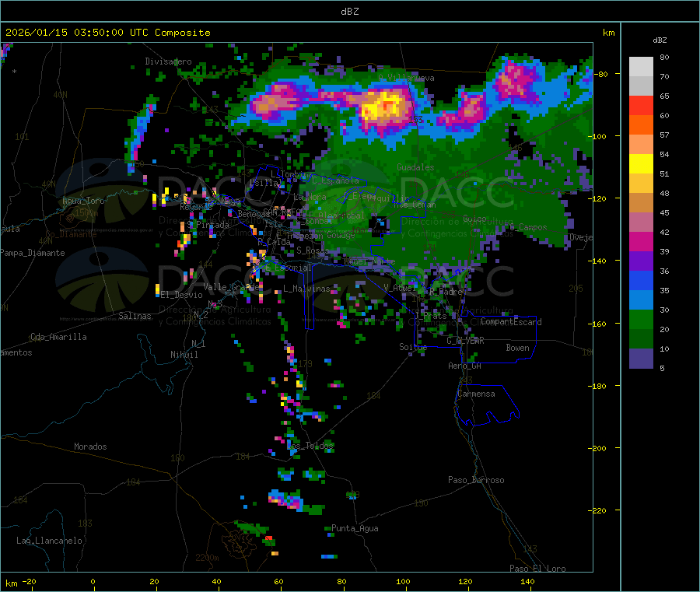
Task: Click the 'Aero_GA' map label
Action: tap(465, 366)
